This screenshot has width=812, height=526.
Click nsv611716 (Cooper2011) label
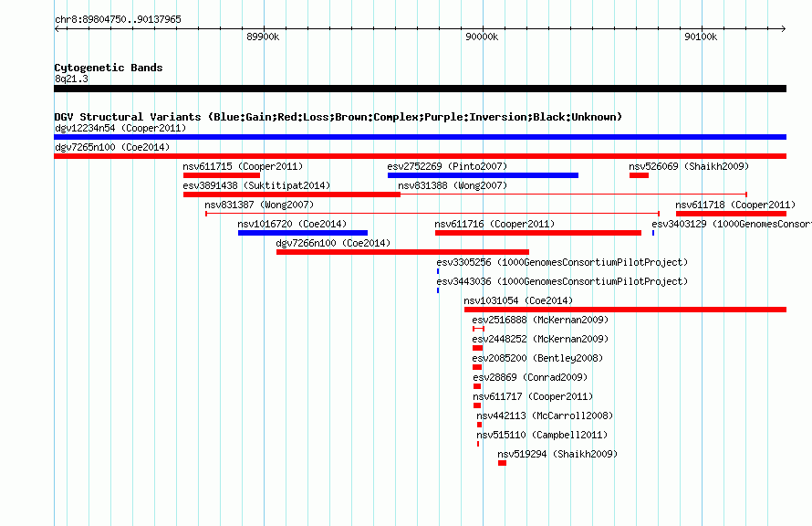494,224
